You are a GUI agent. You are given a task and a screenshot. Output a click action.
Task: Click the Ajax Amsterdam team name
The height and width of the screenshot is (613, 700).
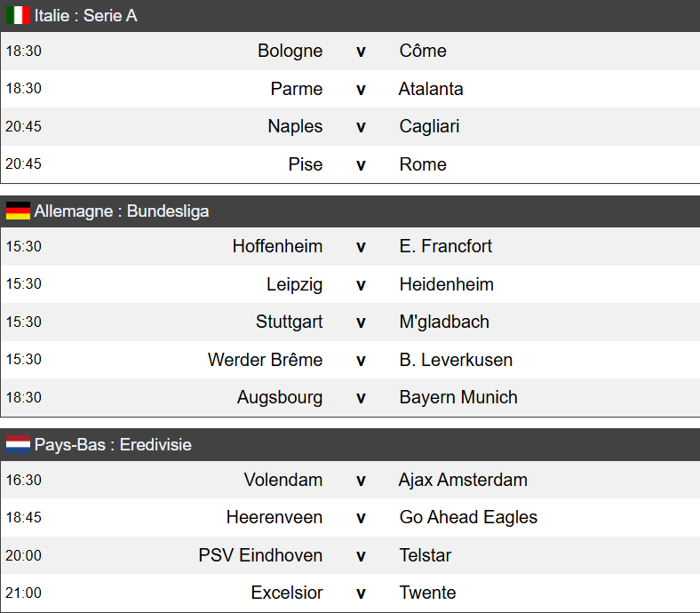tap(463, 480)
